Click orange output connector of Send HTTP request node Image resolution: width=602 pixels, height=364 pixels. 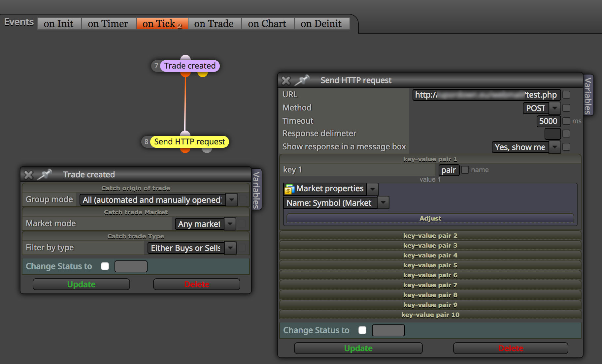pos(185,150)
